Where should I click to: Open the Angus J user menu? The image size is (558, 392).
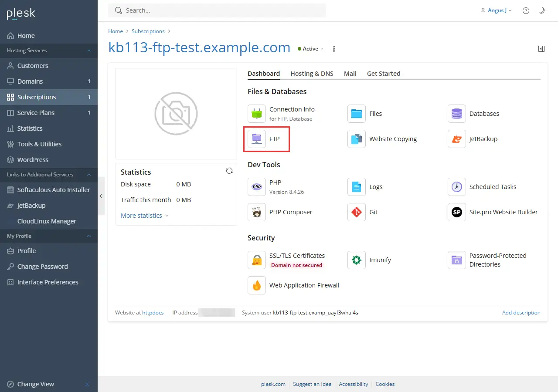[496, 10]
